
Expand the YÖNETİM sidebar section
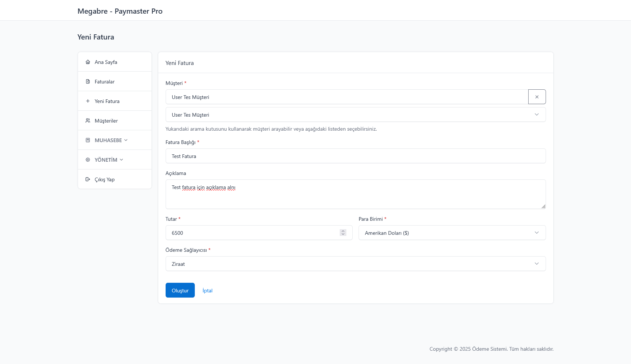[x=109, y=160]
